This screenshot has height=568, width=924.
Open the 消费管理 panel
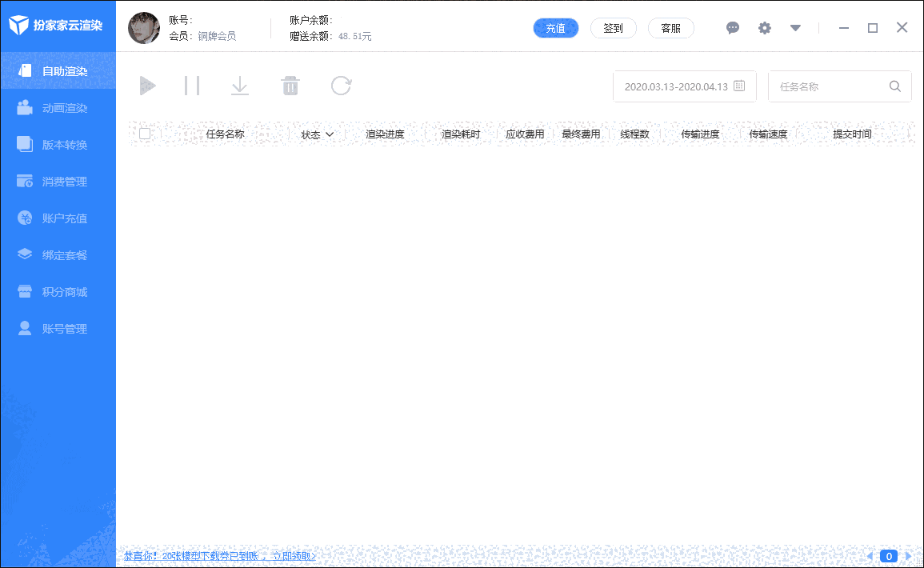tap(58, 181)
